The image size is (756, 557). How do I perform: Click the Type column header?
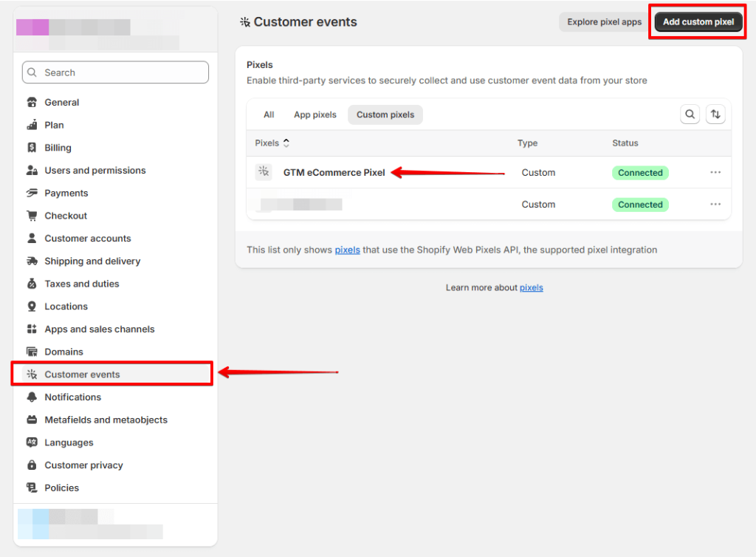click(527, 143)
